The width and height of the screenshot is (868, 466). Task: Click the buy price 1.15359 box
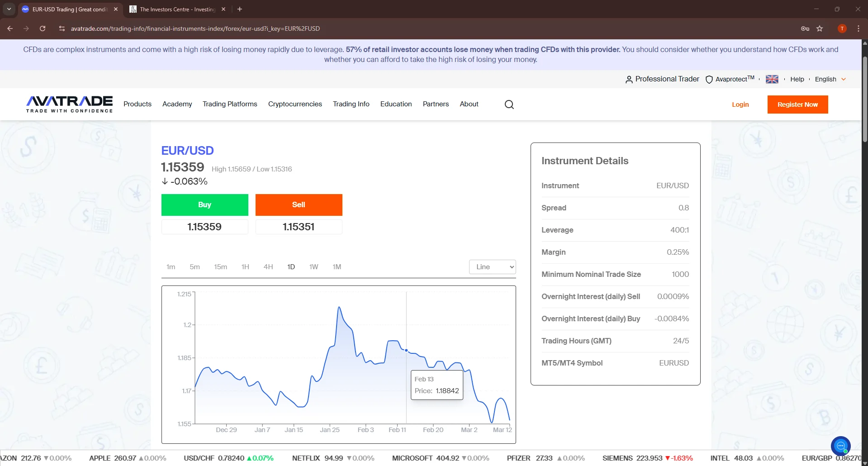(x=205, y=227)
